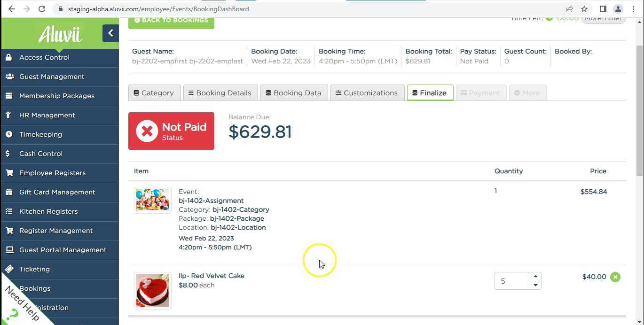The height and width of the screenshot is (325, 644).
Task: Collapse the sidebar using the chevron arrow
Action: pos(110,33)
